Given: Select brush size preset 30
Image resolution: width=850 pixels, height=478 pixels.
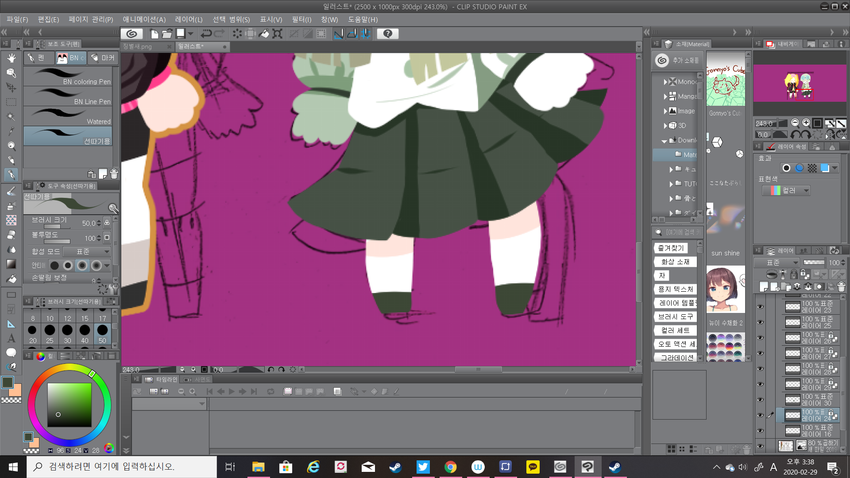Looking at the screenshot, I should pyautogui.click(x=67, y=333).
